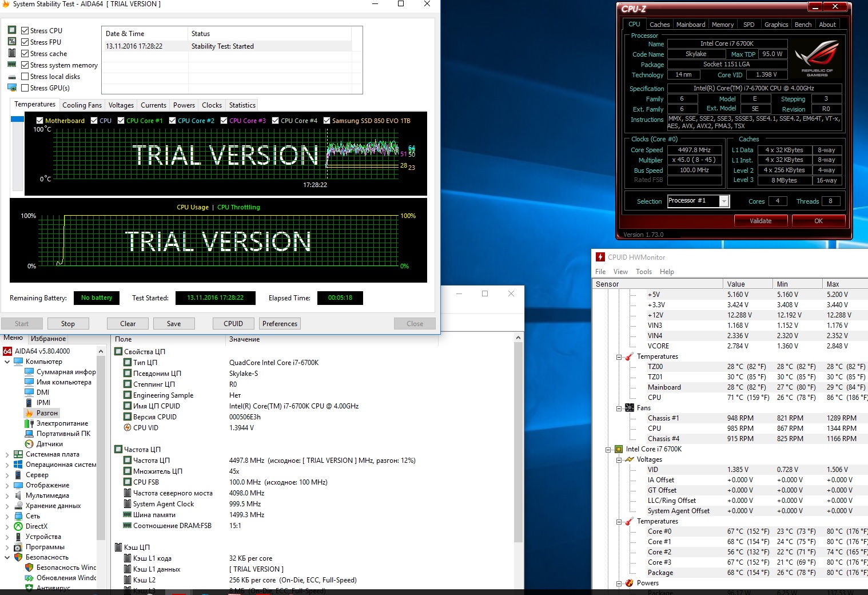Screen dimensions: 868x595
Task: Switch to the Cooling Fans tab
Action: click(x=82, y=105)
